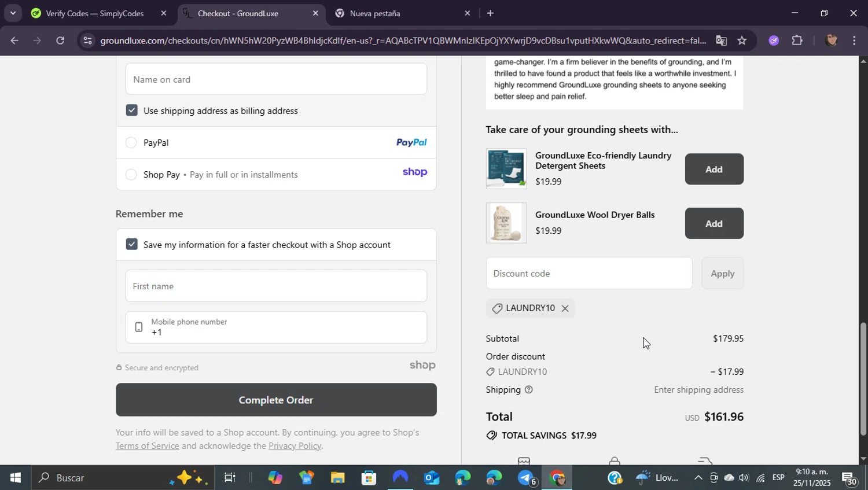Close the Verify Codes — SimplyCodes tab

point(163,13)
